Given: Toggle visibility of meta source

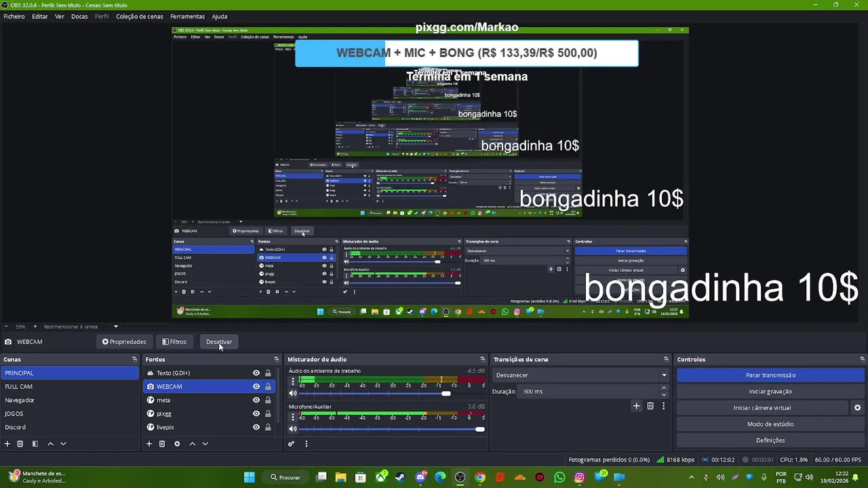Looking at the screenshot, I should (x=256, y=400).
